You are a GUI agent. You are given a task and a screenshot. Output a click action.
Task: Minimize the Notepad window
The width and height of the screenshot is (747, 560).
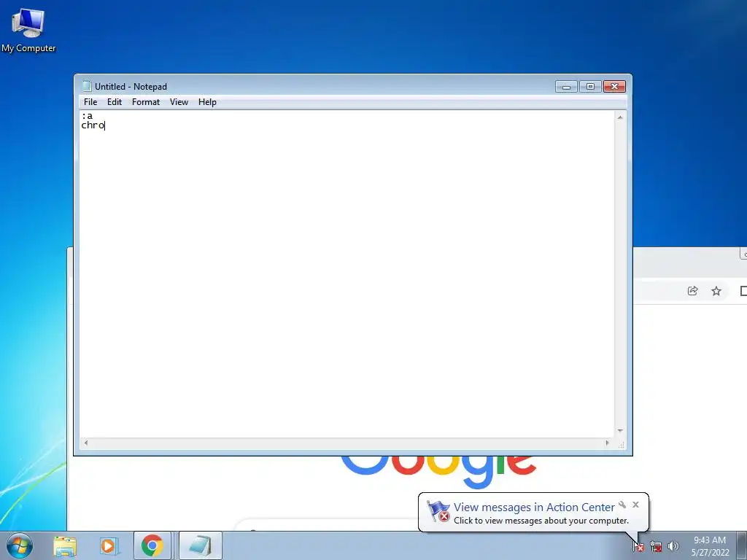tap(566, 86)
